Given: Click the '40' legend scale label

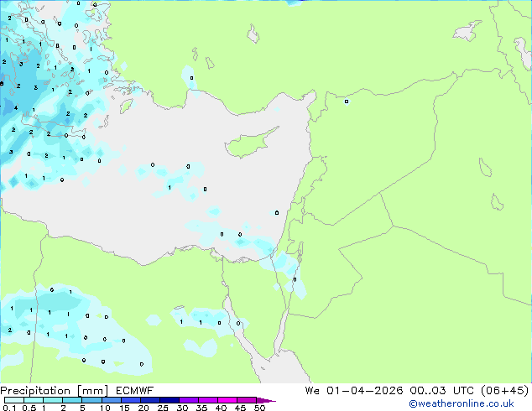Looking at the screenshot, I should click(x=221, y=408).
